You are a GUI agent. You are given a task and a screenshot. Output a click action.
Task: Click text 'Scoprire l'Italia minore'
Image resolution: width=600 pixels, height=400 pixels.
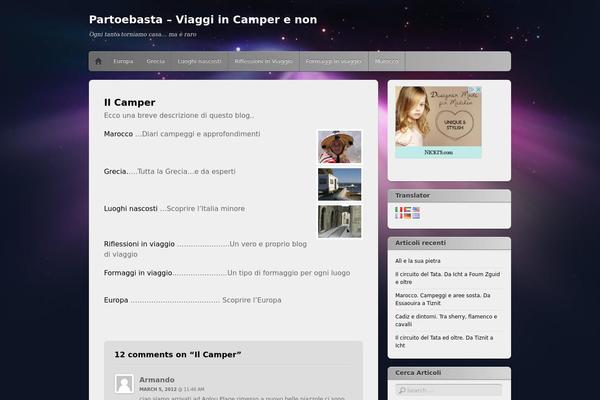coord(205,209)
